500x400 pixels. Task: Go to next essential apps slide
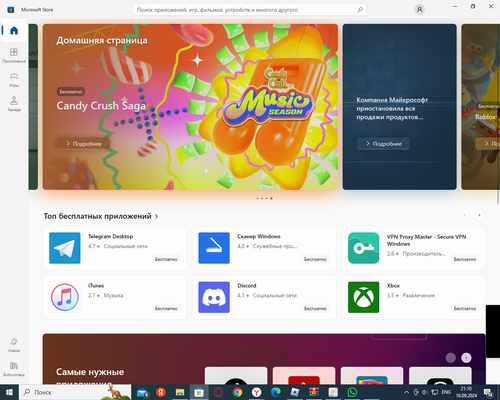[466, 358]
